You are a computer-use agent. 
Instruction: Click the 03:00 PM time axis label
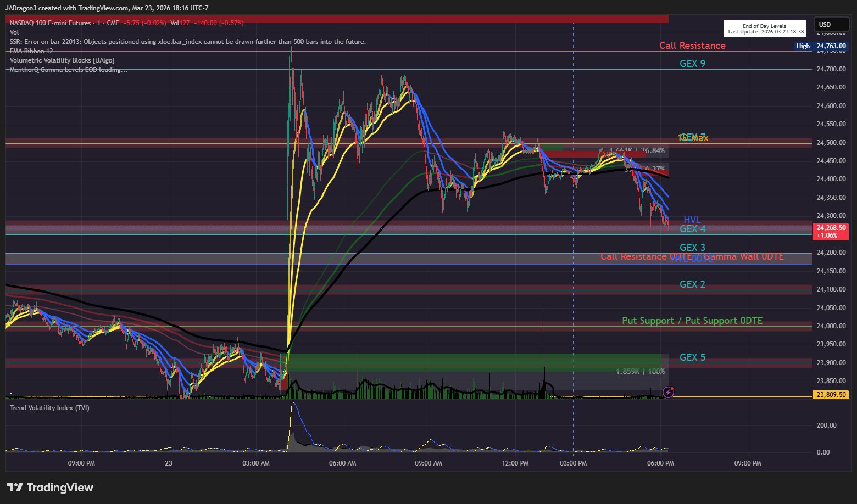click(x=574, y=463)
